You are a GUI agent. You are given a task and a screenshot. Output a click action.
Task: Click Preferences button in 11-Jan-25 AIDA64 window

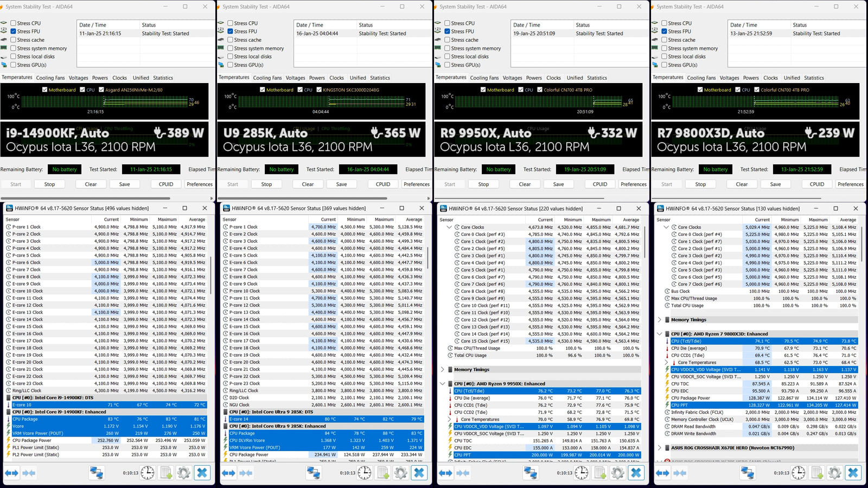pyautogui.click(x=200, y=184)
